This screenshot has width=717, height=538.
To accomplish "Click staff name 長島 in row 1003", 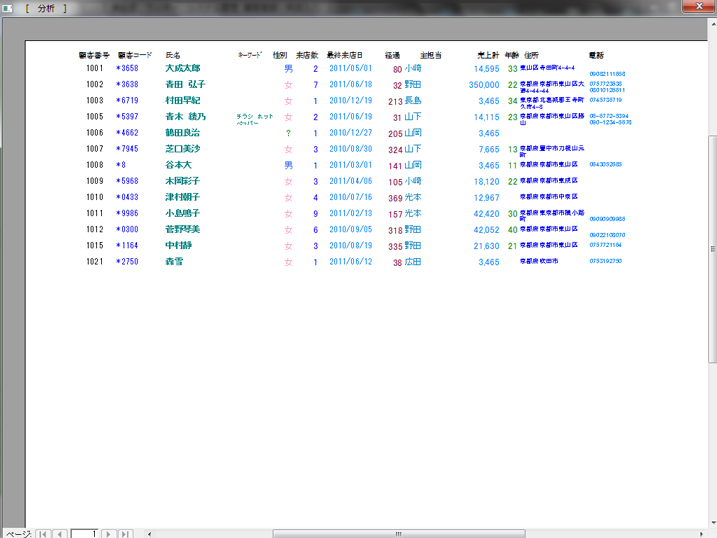I will pyautogui.click(x=413, y=101).
